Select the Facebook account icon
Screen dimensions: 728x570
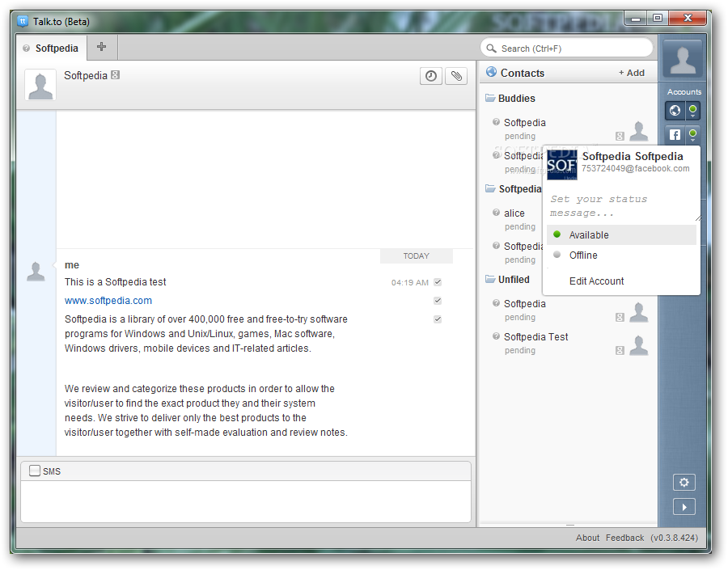coord(675,134)
